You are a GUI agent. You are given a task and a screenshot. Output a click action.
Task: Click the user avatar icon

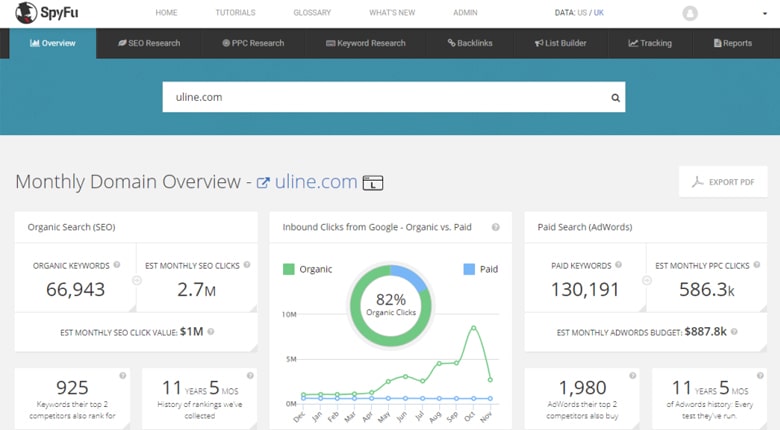690,13
